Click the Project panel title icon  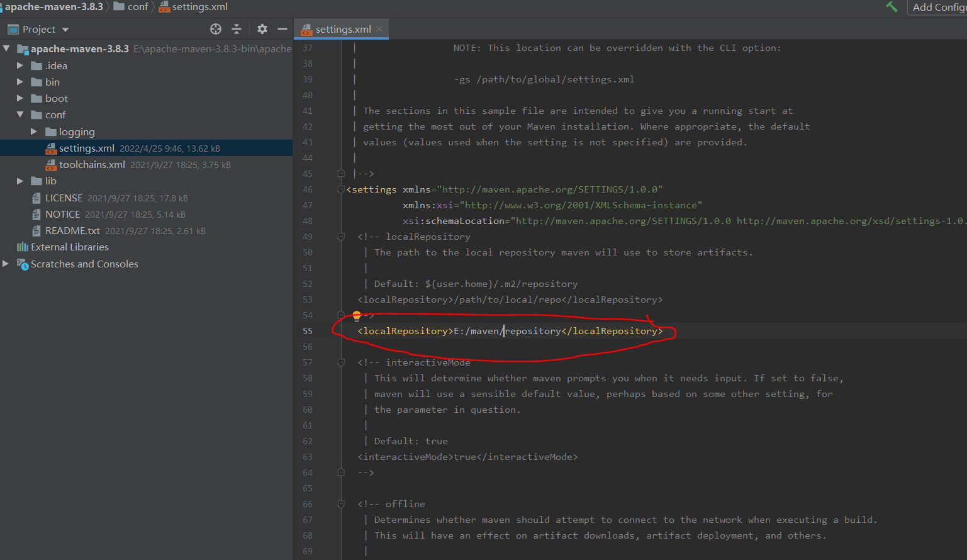tap(13, 29)
